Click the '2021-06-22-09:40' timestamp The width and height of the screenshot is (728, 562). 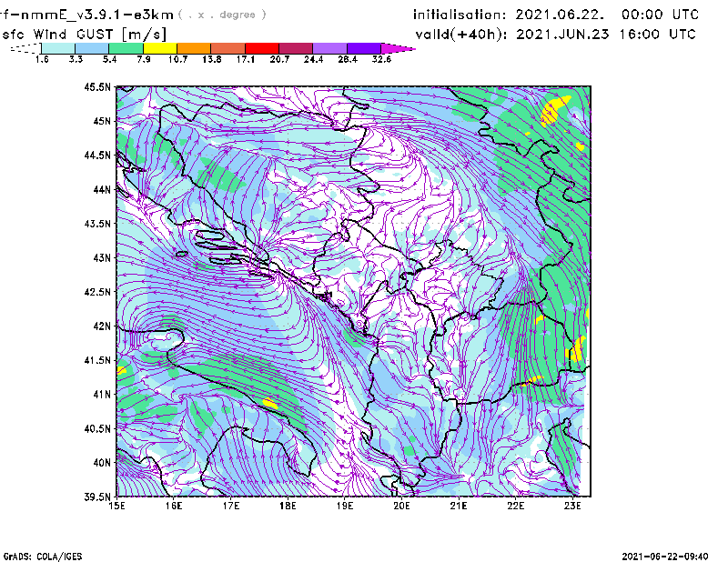pos(665,557)
